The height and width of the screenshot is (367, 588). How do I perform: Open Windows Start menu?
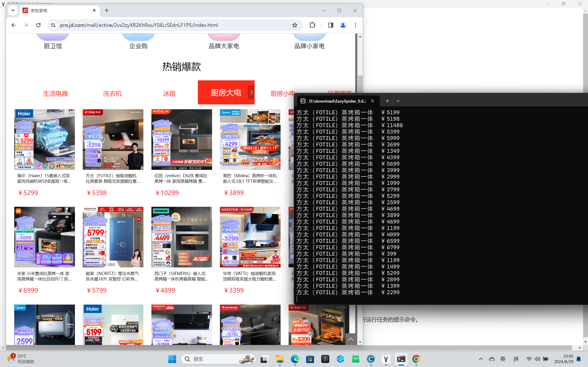(172, 359)
